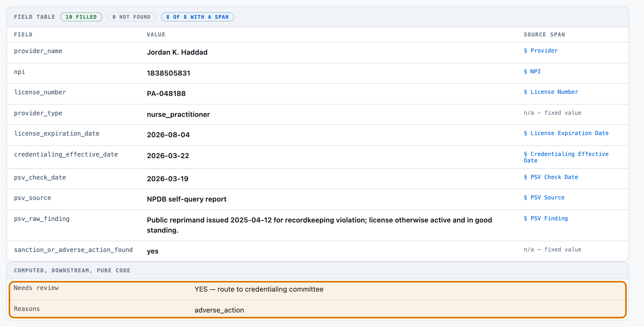
Task: Follow the § NPI source span link
Action: [x=532, y=72]
